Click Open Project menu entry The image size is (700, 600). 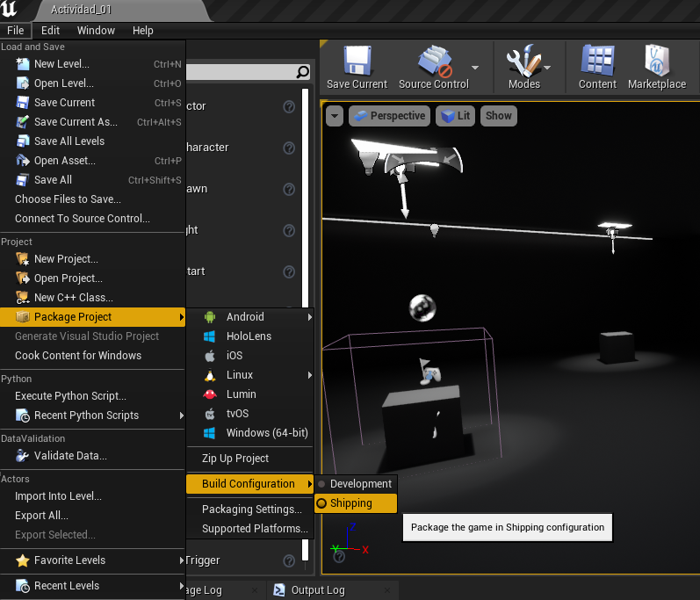pyautogui.click(x=92, y=278)
